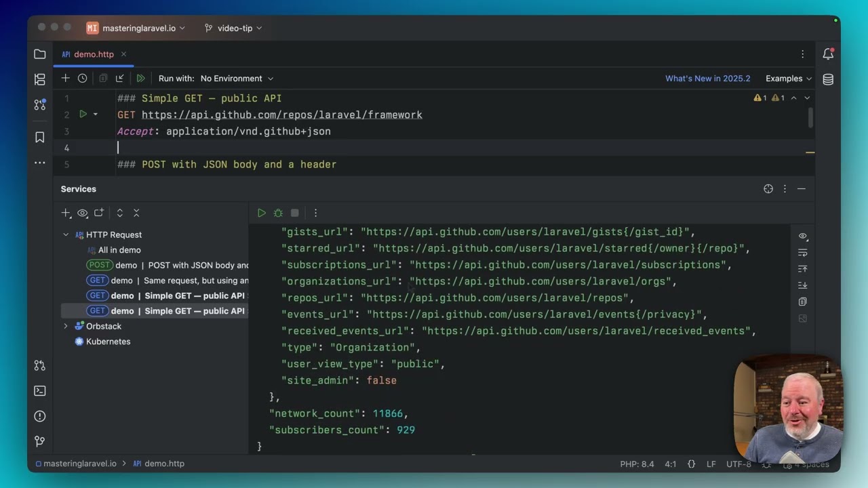Open the Database tool window
The height and width of the screenshot is (488, 868).
828,79
